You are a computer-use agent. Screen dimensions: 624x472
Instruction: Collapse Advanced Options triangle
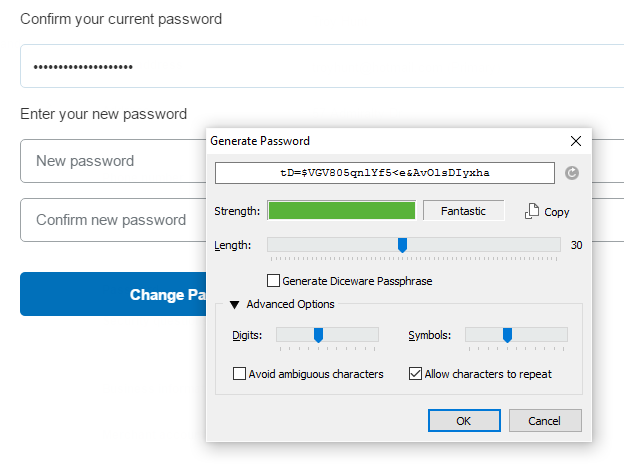pos(234,305)
